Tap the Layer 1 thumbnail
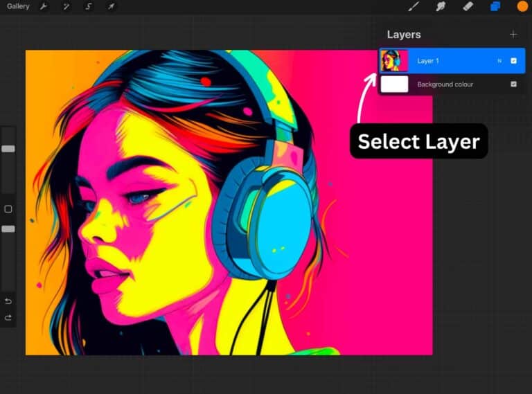 [x=394, y=61]
